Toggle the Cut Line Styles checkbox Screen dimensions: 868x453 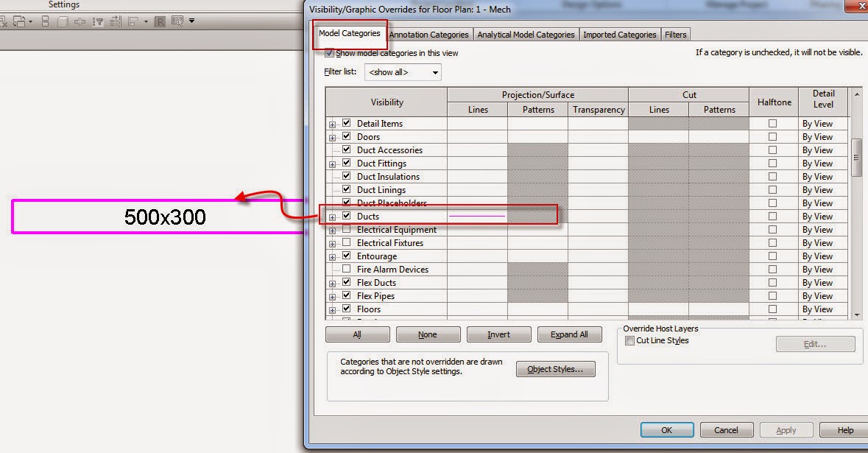(629, 340)
